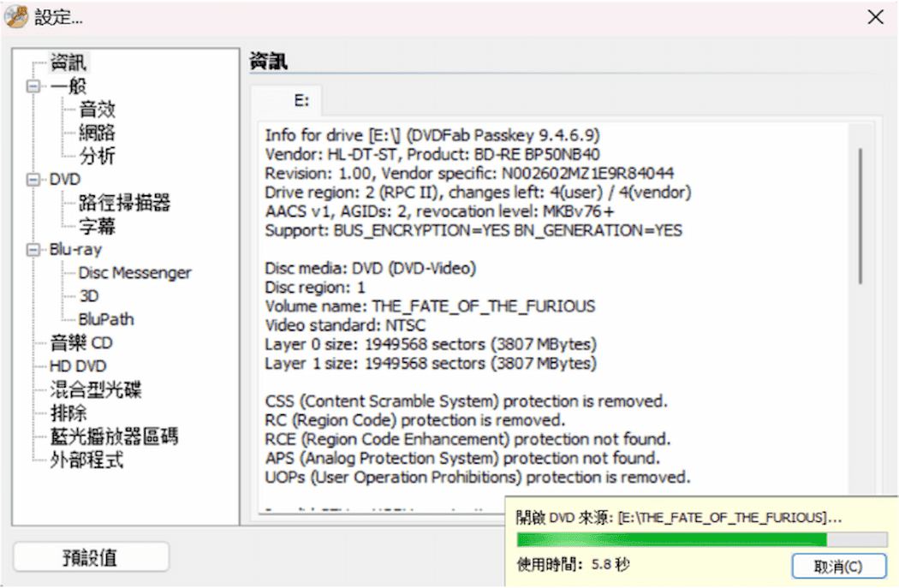The width and height of the screenshot is (899, 588).
Task: Open the 分析 settings page
Action: click(98, 155)
